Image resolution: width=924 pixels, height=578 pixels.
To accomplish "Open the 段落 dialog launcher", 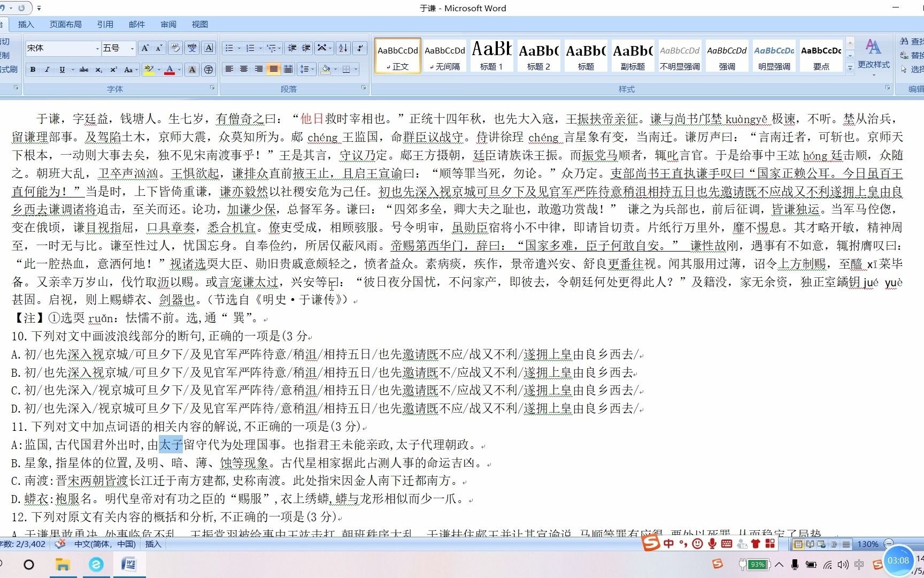I will pyautogui.click(x=364, y=87).
